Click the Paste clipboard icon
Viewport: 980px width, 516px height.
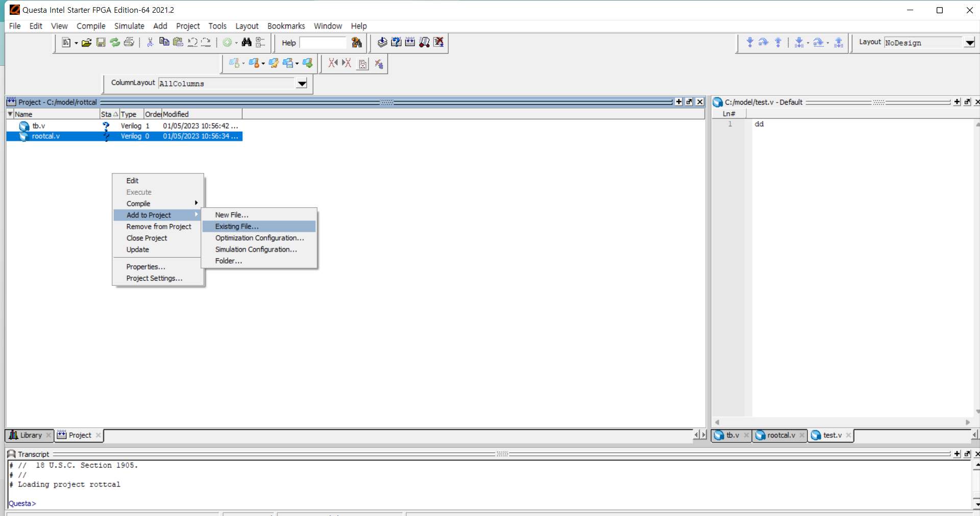[178, 42]
